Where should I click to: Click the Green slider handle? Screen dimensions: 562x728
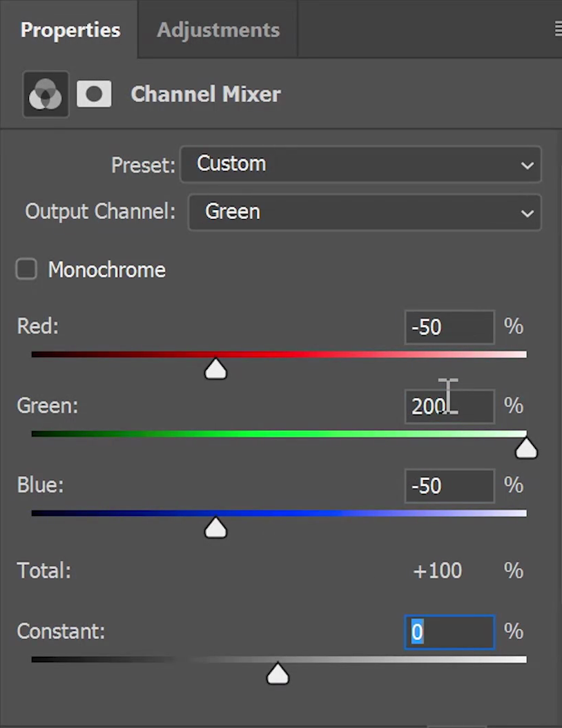526,448
